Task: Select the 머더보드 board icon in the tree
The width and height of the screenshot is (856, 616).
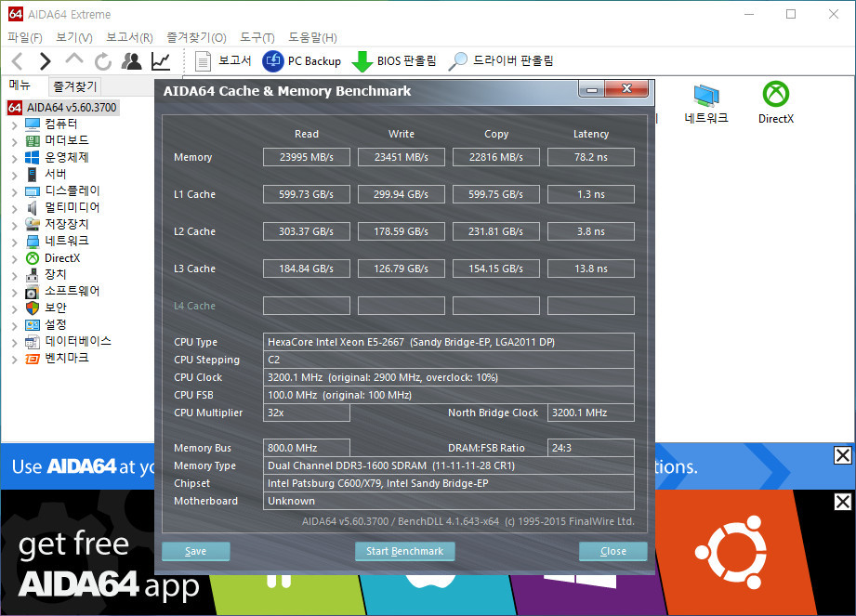Action: pos(33,141)
